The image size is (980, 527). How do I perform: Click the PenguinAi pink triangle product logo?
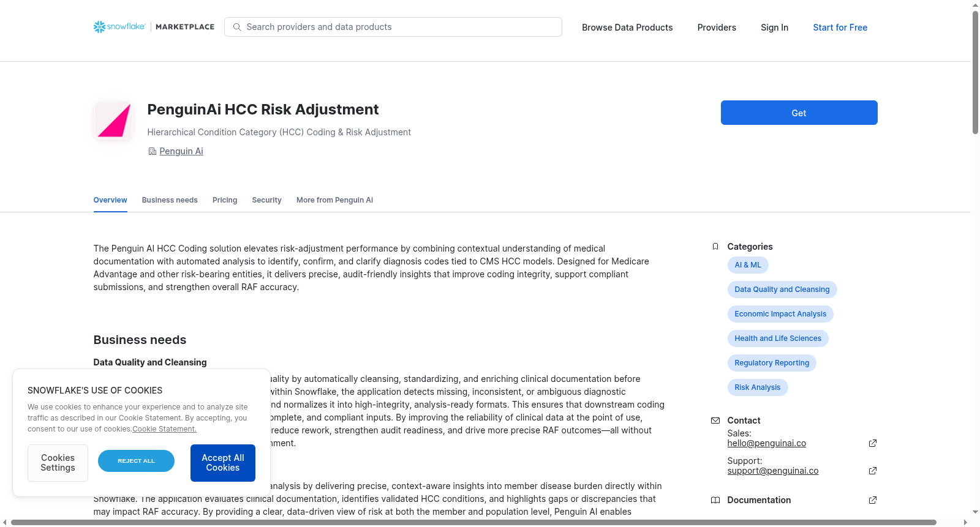(x=114, y=121)
